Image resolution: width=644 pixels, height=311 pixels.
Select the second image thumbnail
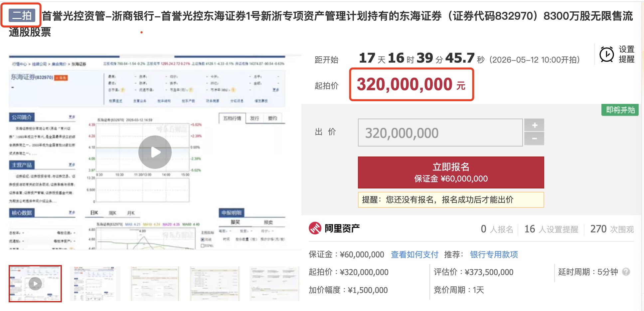point(95,284)
